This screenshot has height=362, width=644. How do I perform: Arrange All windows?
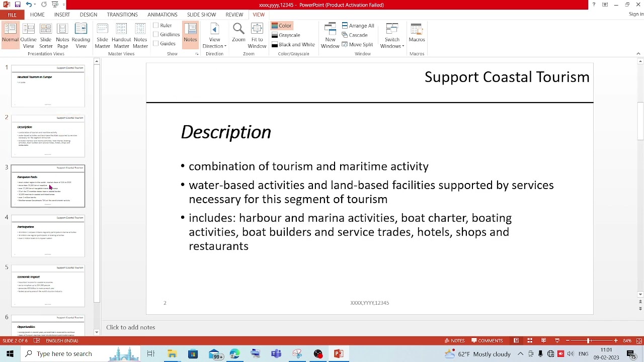click(x=358, y=26)
